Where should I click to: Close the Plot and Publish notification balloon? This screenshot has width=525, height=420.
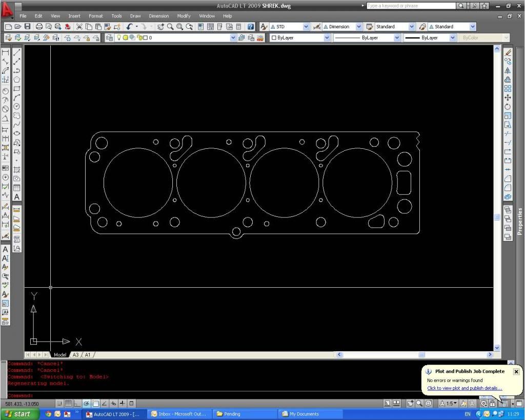click(x=516, y=371)
